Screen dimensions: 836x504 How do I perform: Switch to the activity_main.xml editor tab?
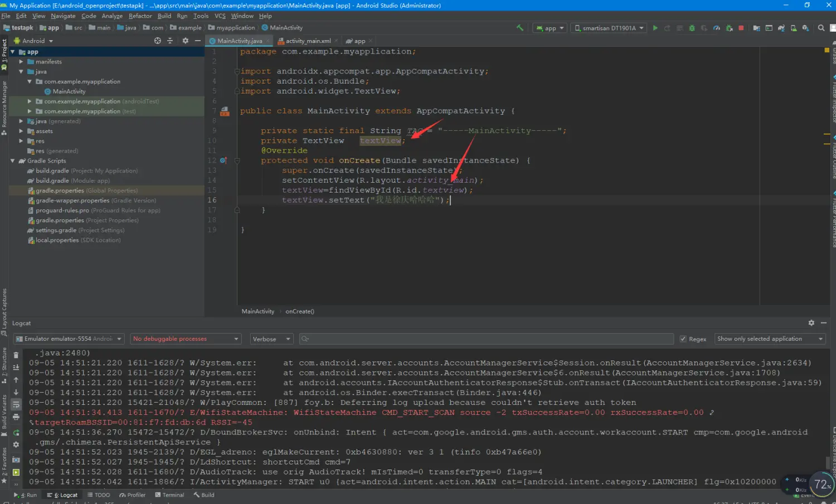click(308, 41)
